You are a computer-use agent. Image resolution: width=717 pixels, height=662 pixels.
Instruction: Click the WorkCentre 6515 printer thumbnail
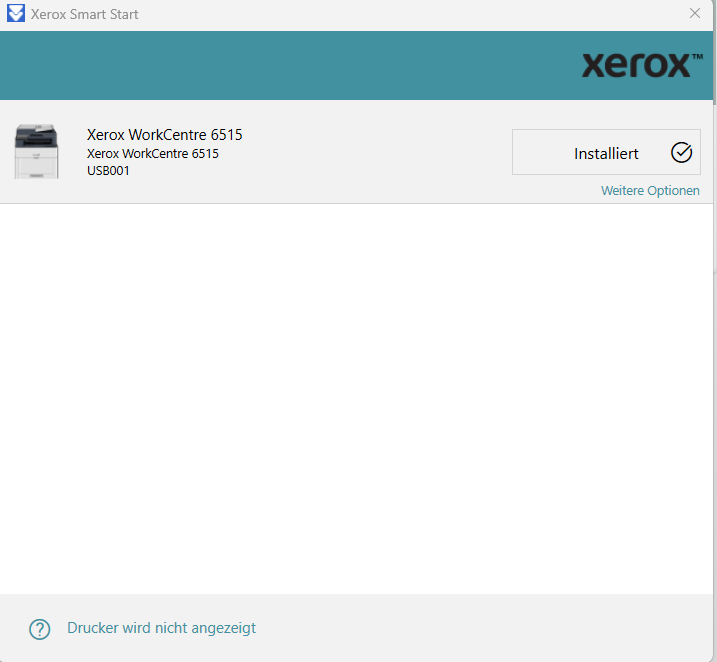tap(37, 151)
